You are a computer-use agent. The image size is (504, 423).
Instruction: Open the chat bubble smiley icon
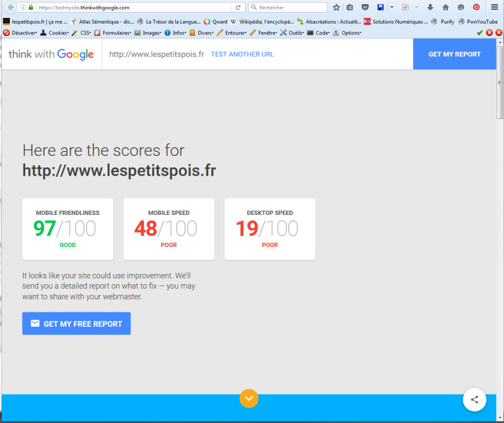click(x=461, y=7)
